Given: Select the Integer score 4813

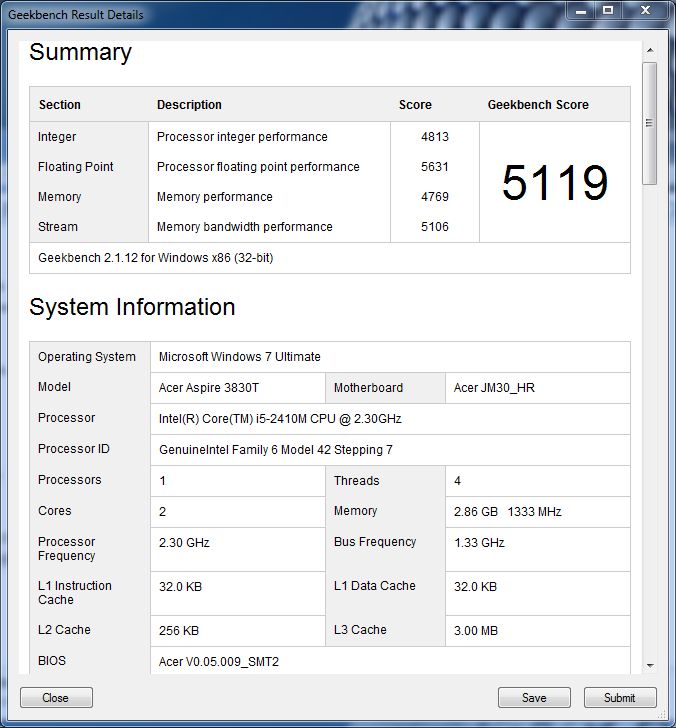Looking at the screenshot, I should coord(435,136).
